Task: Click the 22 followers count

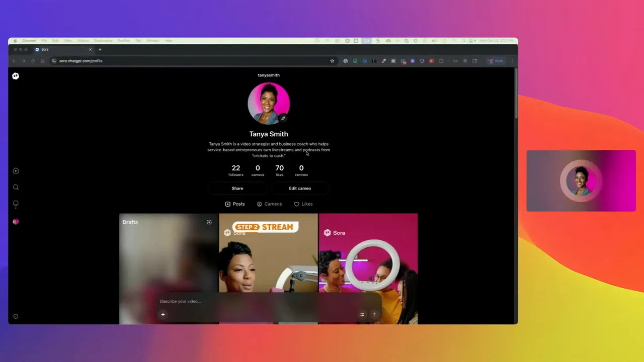Action: [x=236, y=170]
